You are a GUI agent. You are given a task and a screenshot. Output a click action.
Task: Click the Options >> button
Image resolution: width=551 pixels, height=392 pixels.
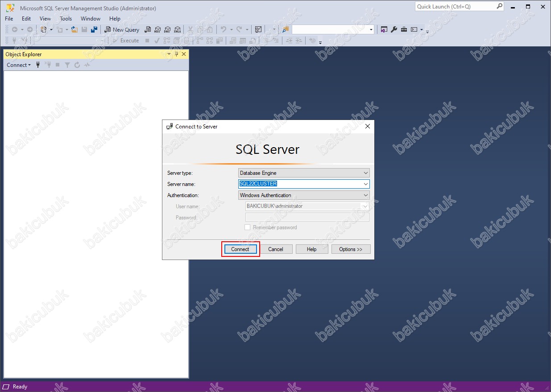click(x=351, y=249)
